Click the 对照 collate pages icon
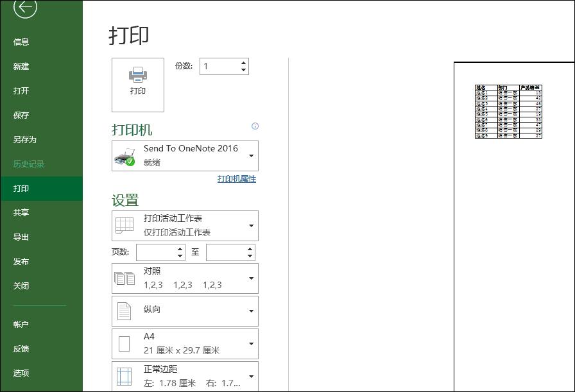This screenshot has width=575, height=392. (125, 278)
